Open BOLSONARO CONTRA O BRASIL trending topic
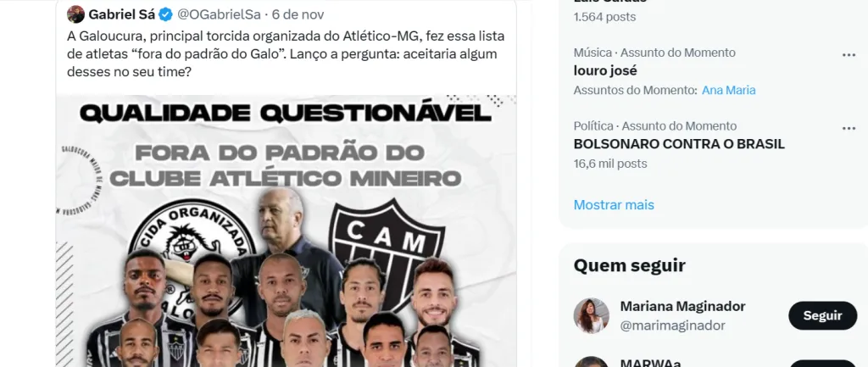The height and width of the screenshot is (367, 868). 679,144
